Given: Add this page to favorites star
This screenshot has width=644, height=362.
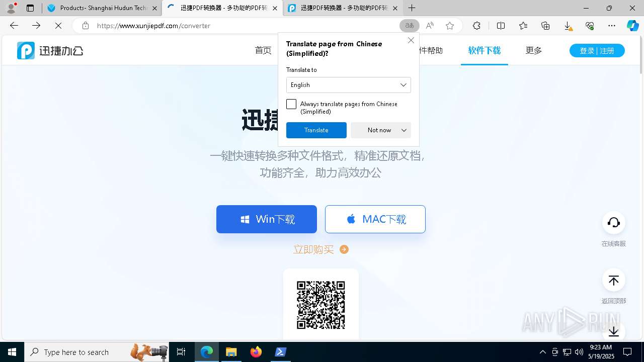Looking at the screenshot, I should coord(450,26).
